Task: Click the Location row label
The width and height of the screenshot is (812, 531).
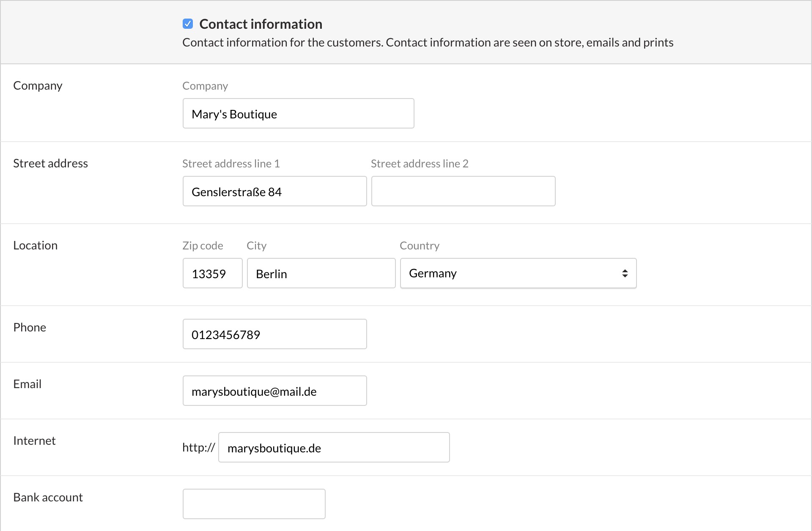Action: pyautogui.click(x=35, y=245)
